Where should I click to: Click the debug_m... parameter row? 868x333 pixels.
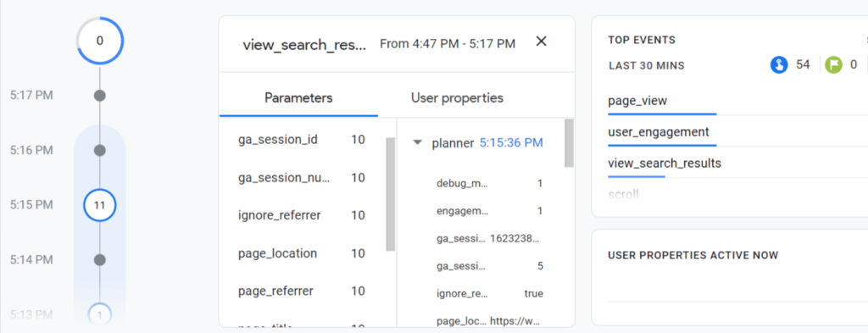489,183
